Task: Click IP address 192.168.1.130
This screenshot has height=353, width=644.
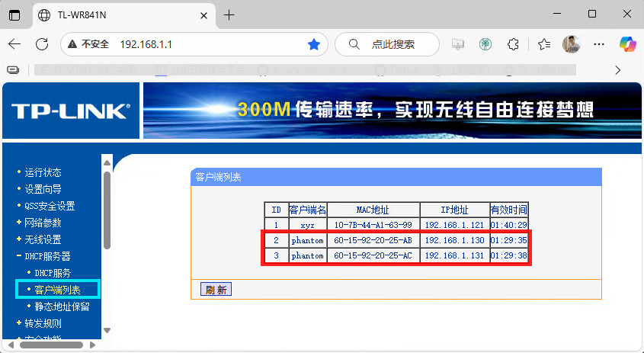Action: [x=454, y=240]
